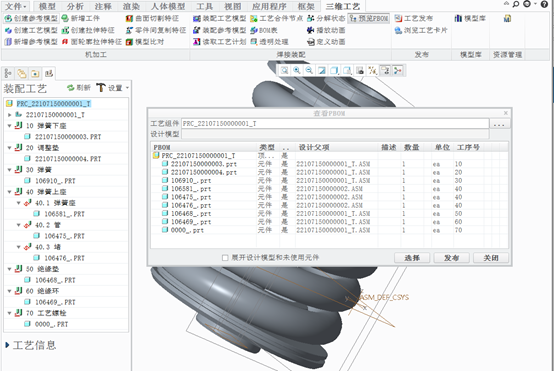Click the 工艺组件 input field
Viewport: 554px width, 371px height.
[335, 124]
